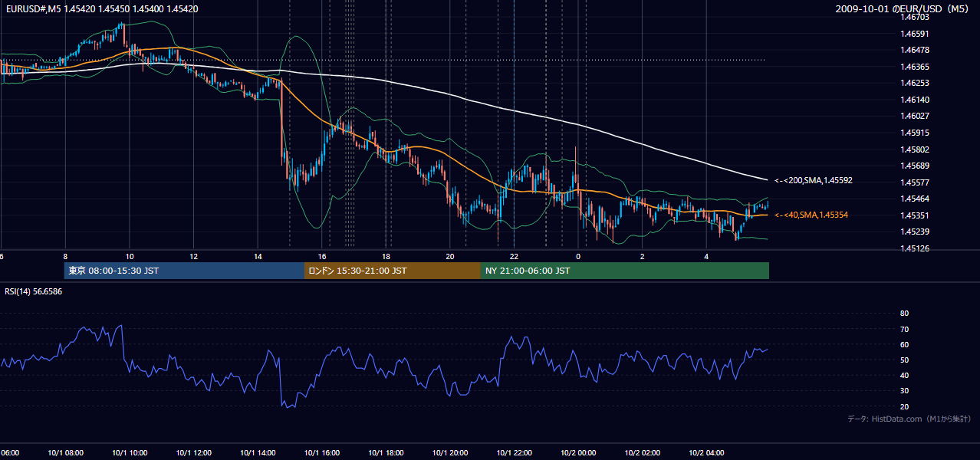Click price axis value 1.46365
The height and width of the screenshot is (460, 980).
click(914, 67)
